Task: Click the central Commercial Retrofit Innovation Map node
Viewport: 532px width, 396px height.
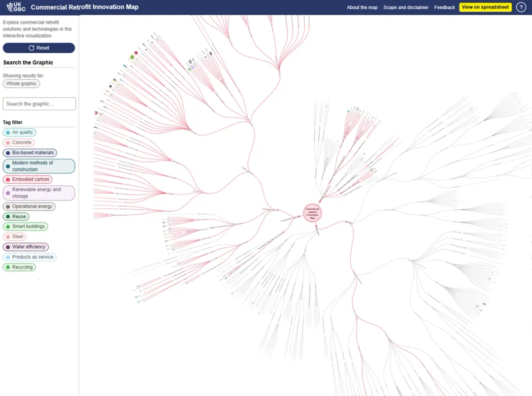Action: tap(312, 213)
